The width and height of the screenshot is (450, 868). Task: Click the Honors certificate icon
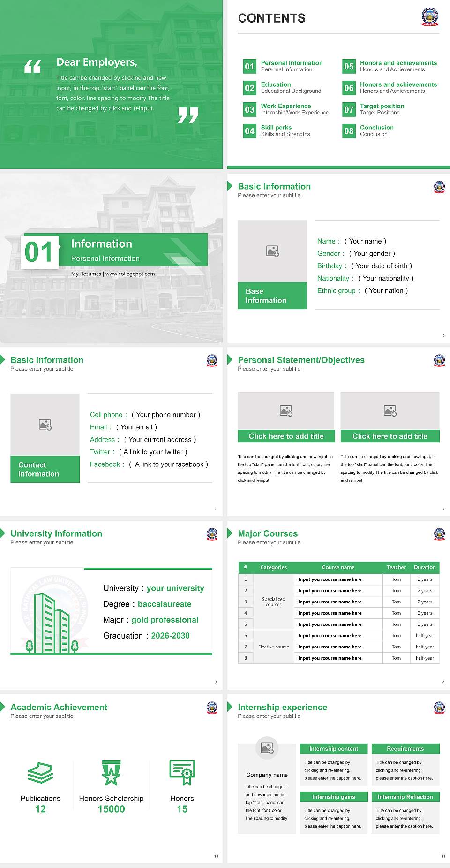182,773
